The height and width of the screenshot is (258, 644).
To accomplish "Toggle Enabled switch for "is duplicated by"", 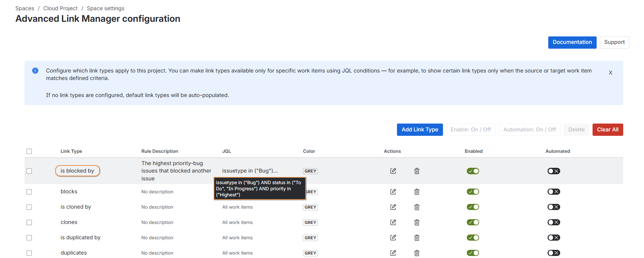I will click(473, 238).
